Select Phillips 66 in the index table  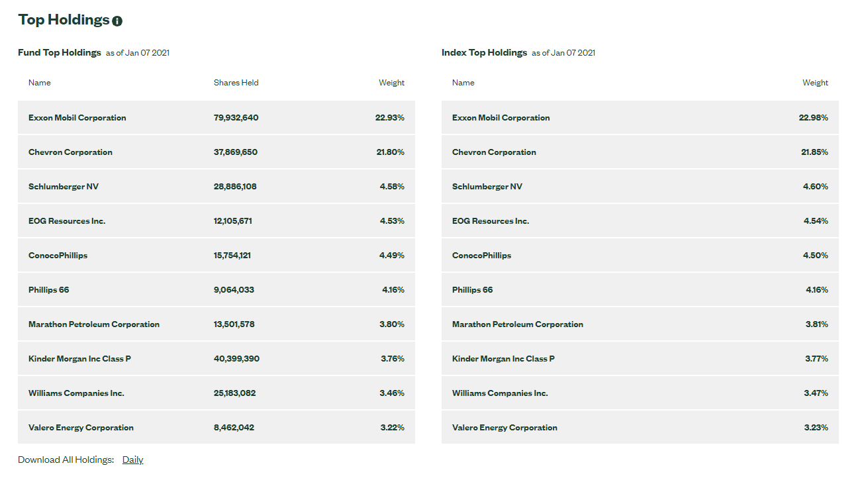(x=472, y=290)
